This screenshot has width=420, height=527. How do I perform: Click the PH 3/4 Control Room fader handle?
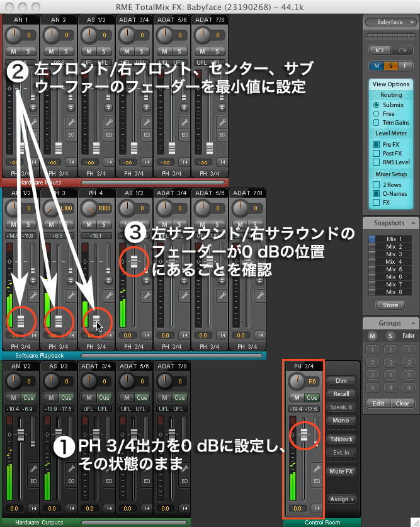[305, 435]
